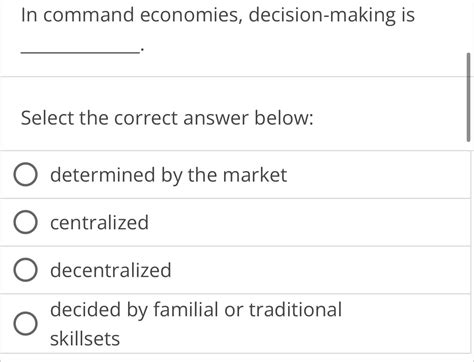Select the "determined by the market" radio button
The width and height of the screenshot is (474, 362).
[x=25, y=175]
